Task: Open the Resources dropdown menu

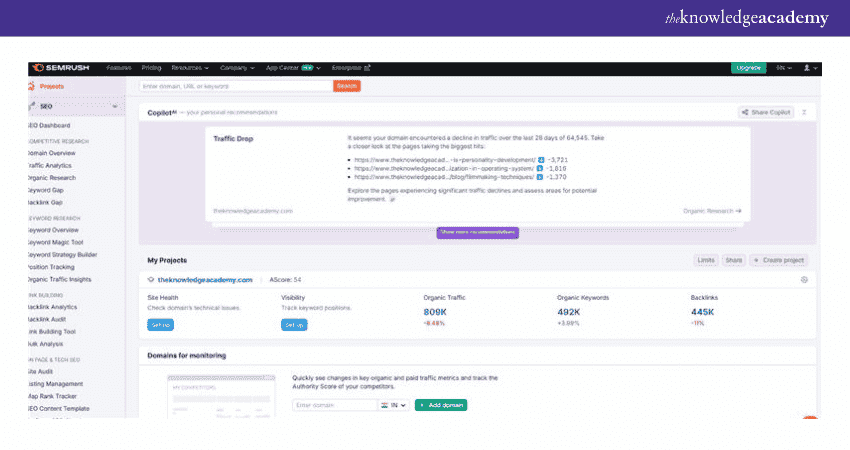Action: point(190,68)
